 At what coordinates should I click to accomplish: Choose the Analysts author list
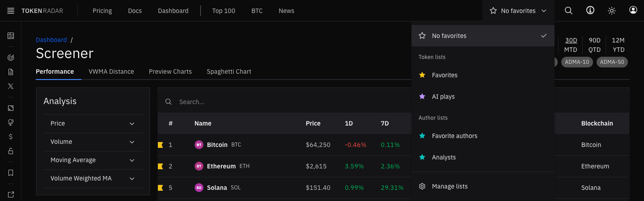point(483,157)
